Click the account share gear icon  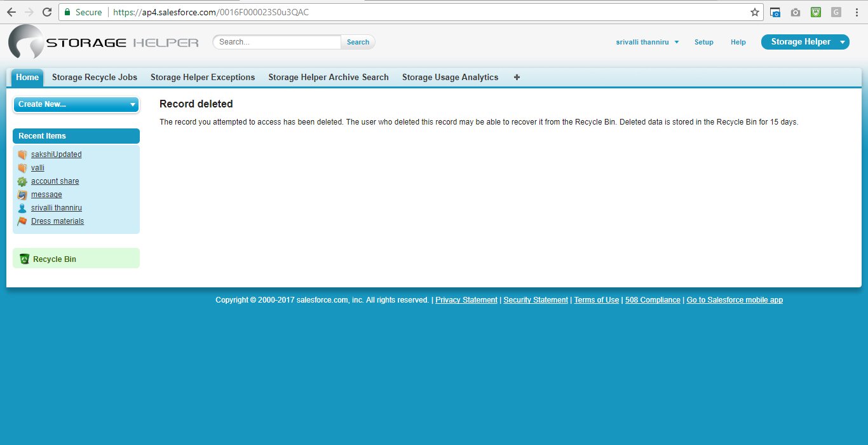click(22, 181)
